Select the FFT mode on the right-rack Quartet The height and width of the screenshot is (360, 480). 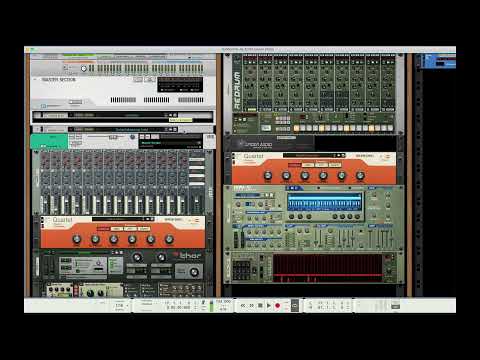click(321, 165)
